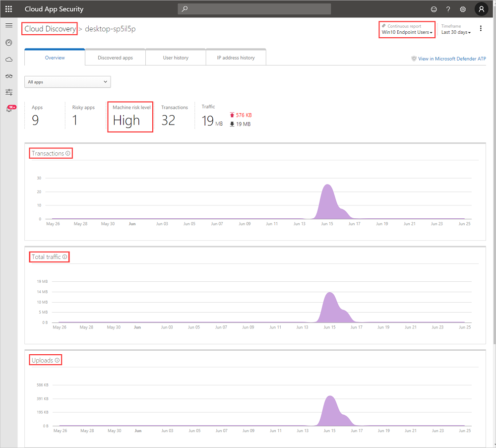
Task: Click the Total traffic info icon
Action: [64, 257]
